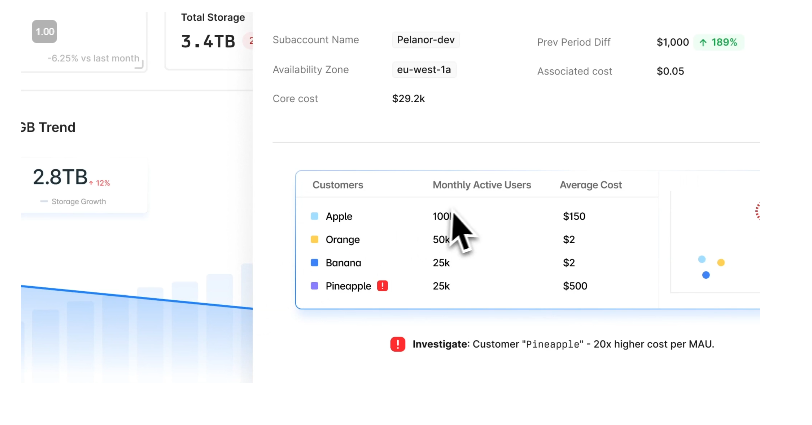Click the yellow dot in the scatter chart
This screenshot has height=425, width=812.
(721, 262)
